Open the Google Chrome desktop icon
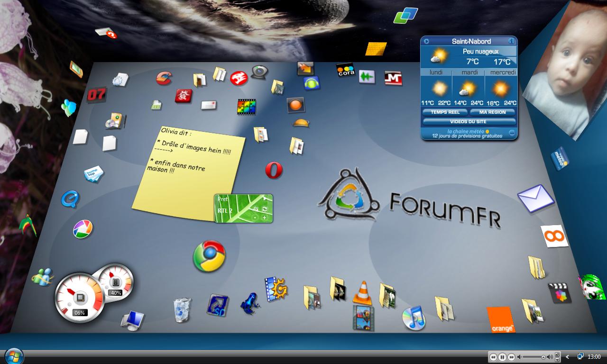Viewport: 607px width, 364px height. pyautogui.click(x=209, y=256)
